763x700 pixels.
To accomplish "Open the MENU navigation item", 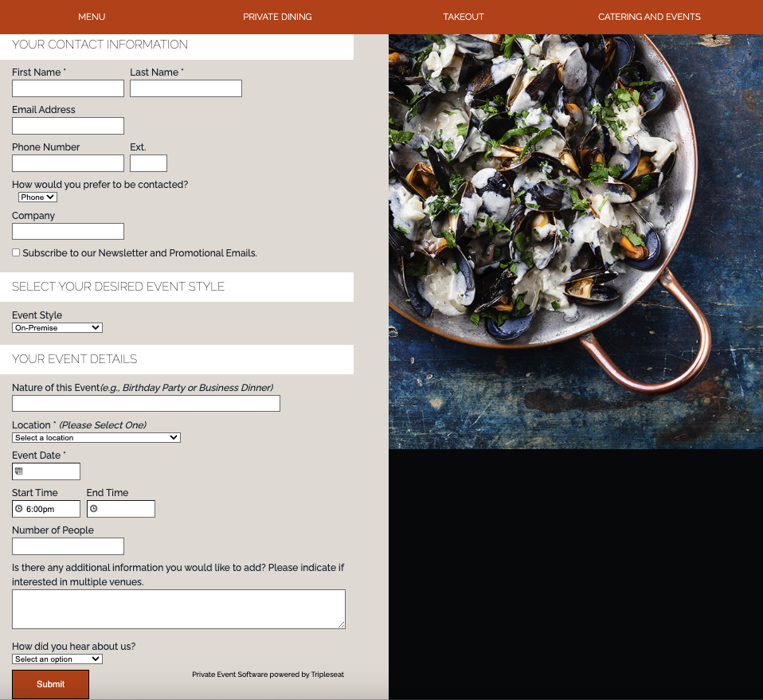I will coord(92,17).
